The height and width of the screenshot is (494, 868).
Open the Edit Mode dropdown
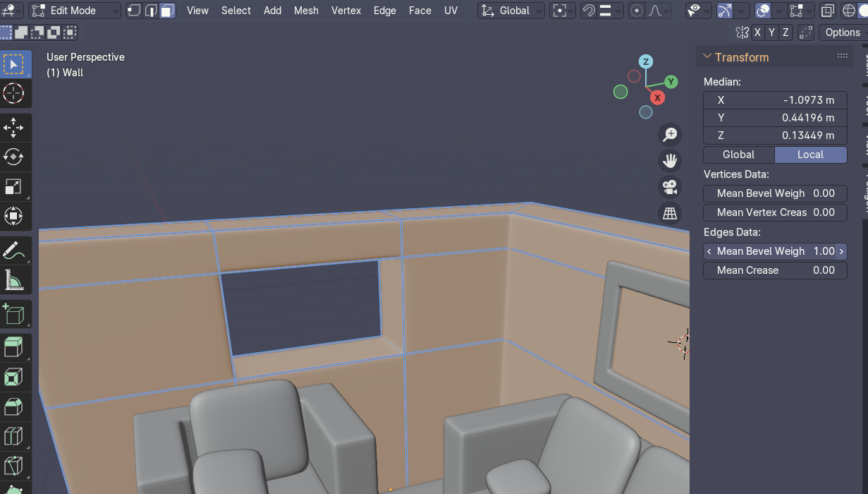[75, 11]
